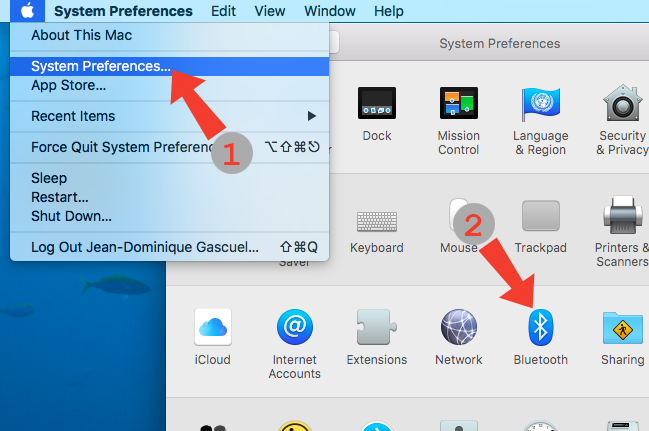Open Extensions preferences icon
This screenshot has height=431, width=649.
click(x=377, y=327)
